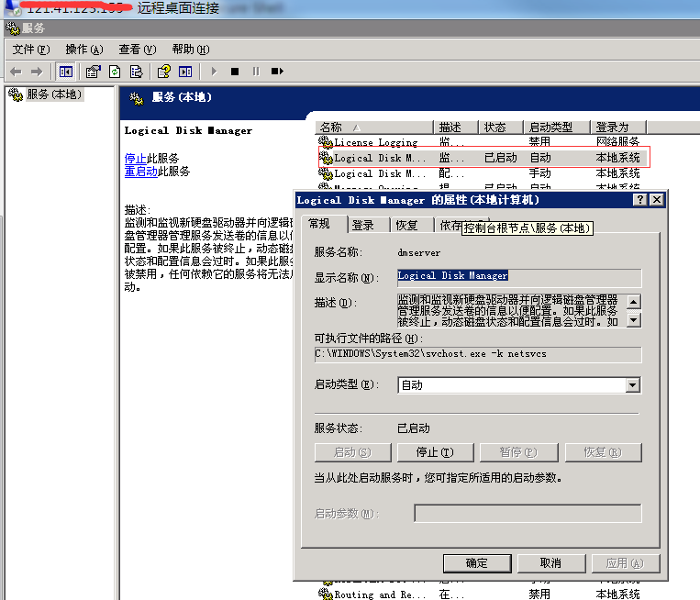Switch to the 登录 tab
The width and height of the screenshot is (700, 600).
click(363, 225)
